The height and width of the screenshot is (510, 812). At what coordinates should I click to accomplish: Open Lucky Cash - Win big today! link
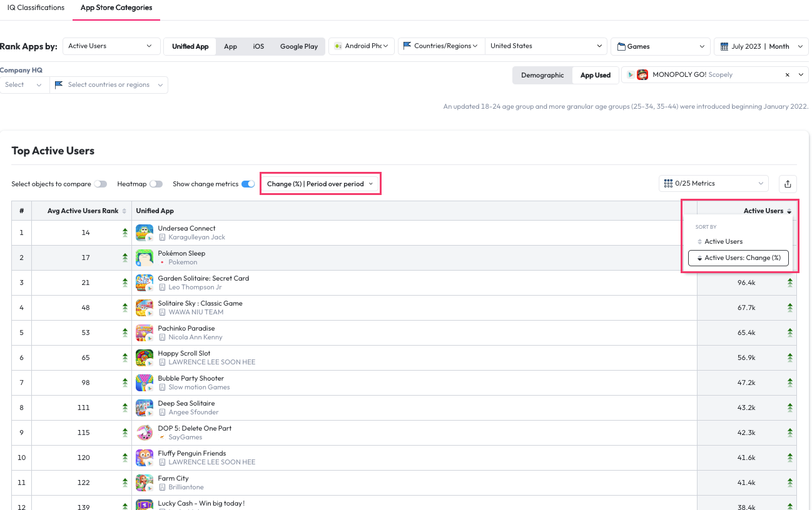tap(201, 503)
